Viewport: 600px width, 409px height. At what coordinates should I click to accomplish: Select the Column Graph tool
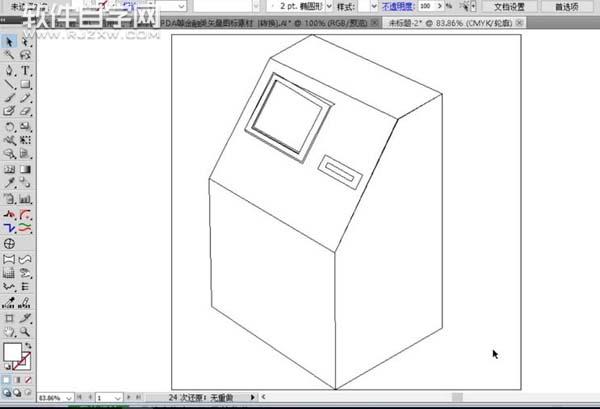coord(25,199)
